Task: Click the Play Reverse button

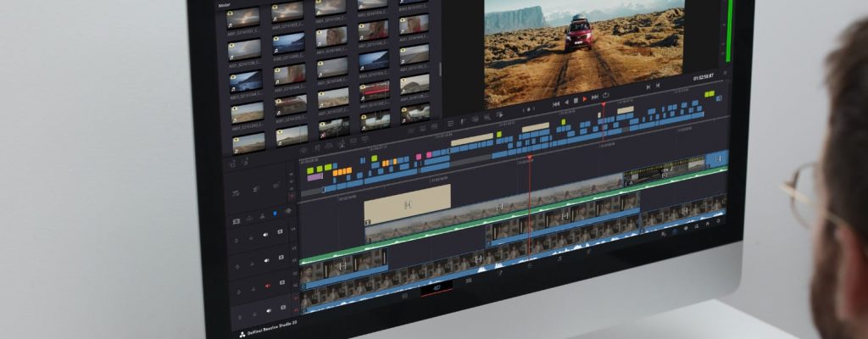Action: click(566, 102)
